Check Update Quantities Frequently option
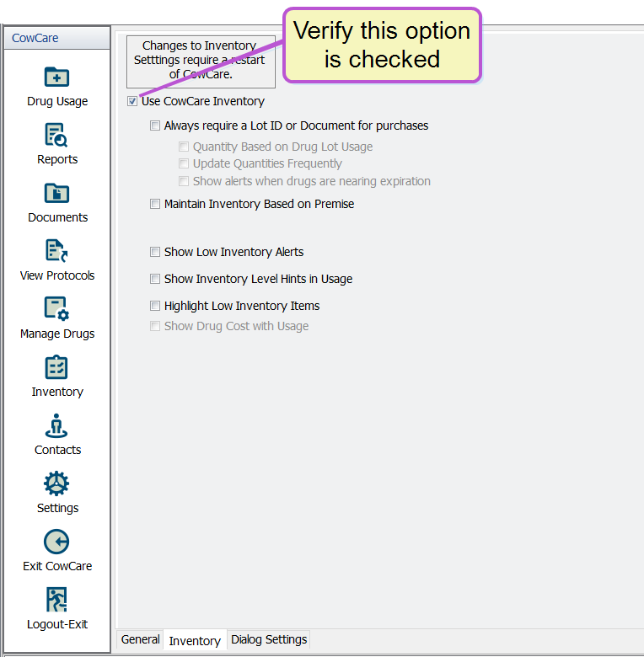The width and height of the screenshot is (644, 657). pyautogui.click(x=184, y=163)
